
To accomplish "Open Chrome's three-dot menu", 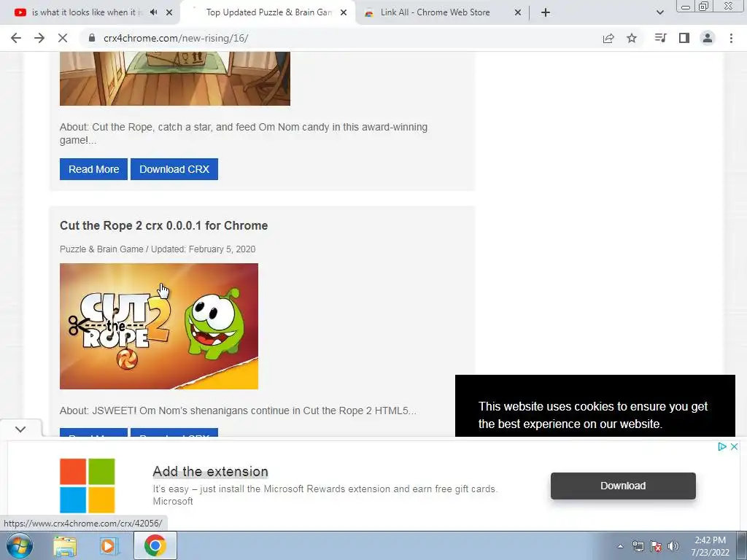I will pos(731,38).
